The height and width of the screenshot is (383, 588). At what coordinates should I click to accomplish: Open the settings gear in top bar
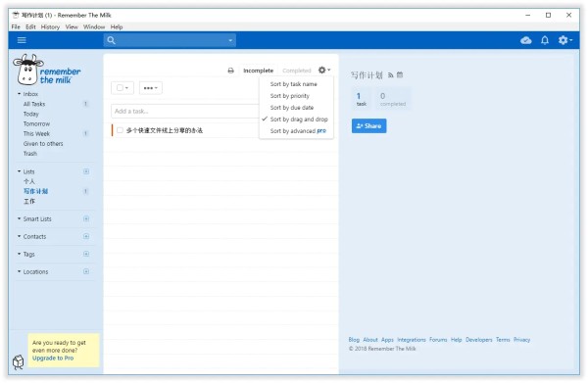pyautogui.click(x=565, y=40)
